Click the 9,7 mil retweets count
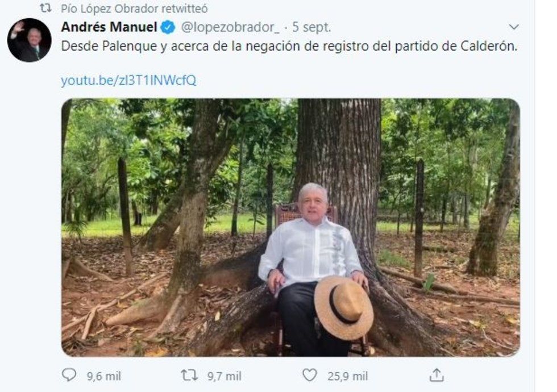557x392 pixels. (x=224, y=376)
